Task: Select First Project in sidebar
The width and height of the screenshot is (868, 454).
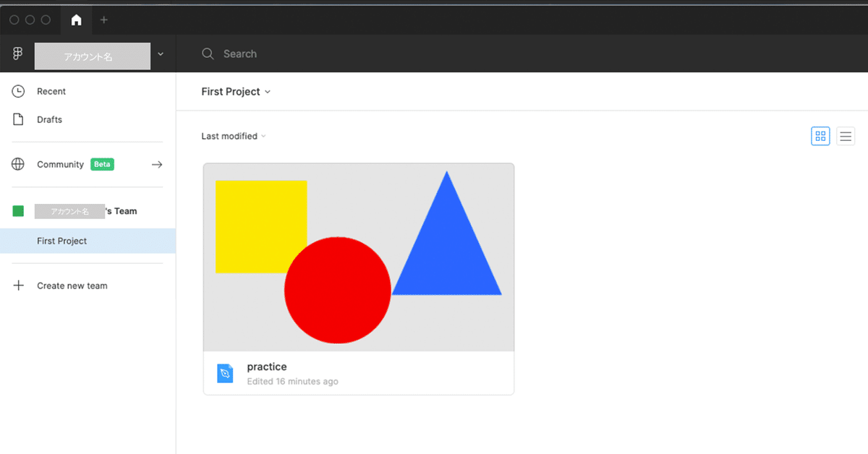Action: [62, 241]
